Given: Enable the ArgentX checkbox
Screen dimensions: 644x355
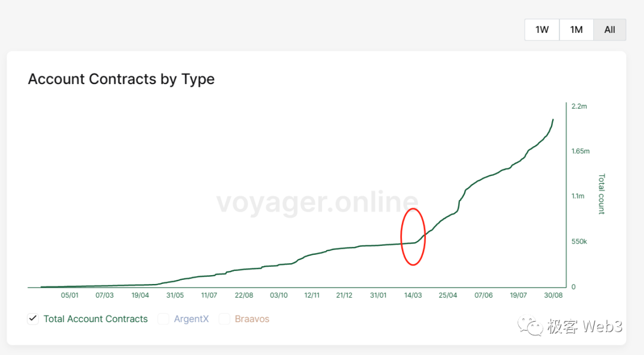Looking at the screenshot, I should (x=163, y=319).
